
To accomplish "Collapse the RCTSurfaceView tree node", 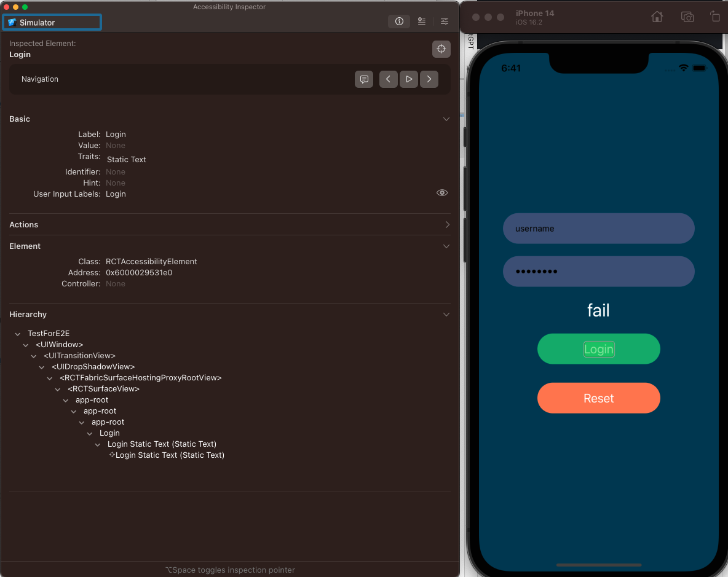I will [58, 390].
